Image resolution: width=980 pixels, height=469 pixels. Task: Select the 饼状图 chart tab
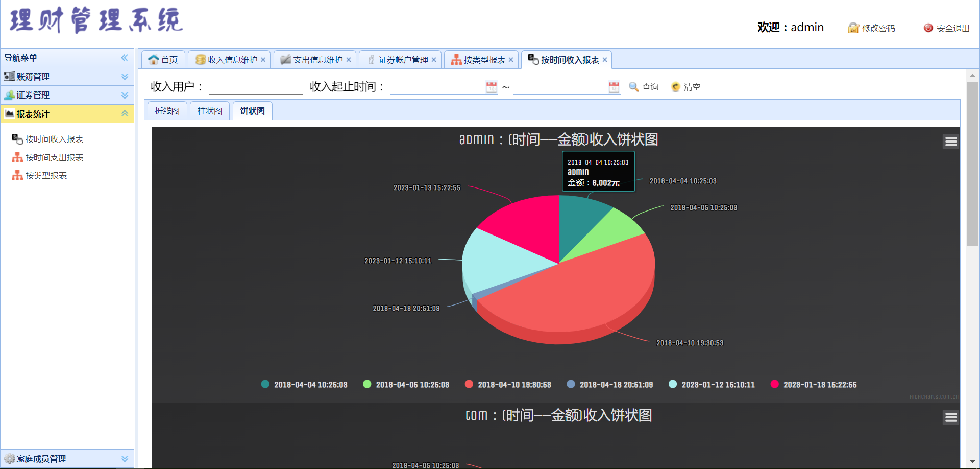[x=253, y=111]
